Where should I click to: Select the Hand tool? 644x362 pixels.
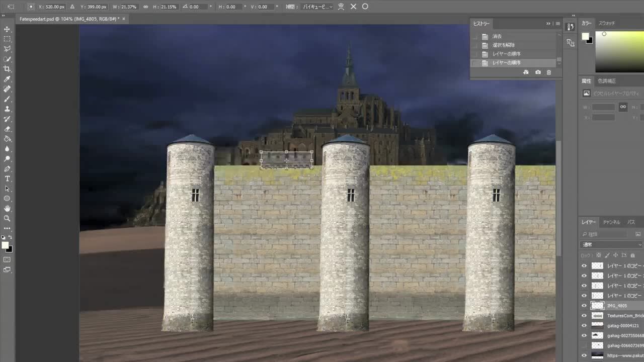click(x=7, y=209)
